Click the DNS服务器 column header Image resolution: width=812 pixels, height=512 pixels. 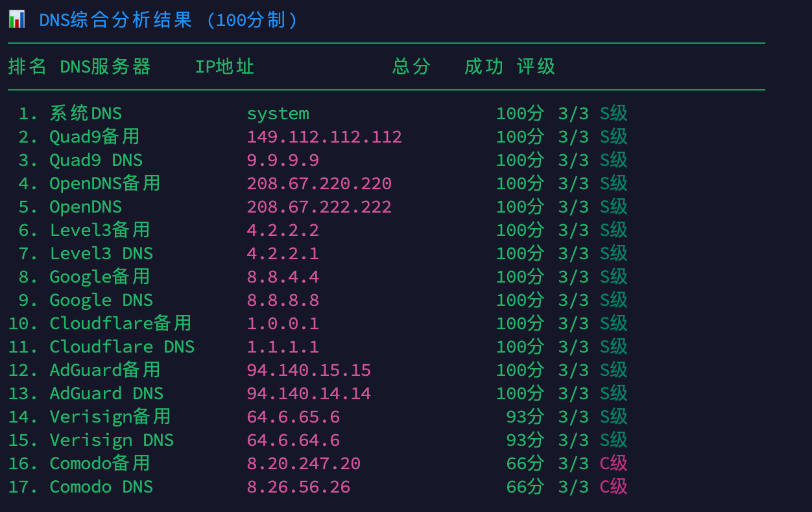pos(106,66)
